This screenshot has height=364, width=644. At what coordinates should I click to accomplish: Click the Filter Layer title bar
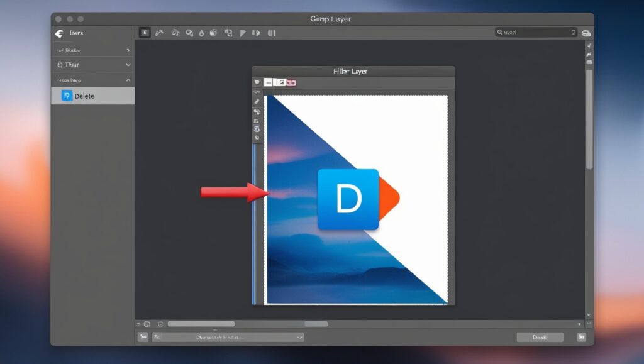pyautogui.click(x=353, y=71)
